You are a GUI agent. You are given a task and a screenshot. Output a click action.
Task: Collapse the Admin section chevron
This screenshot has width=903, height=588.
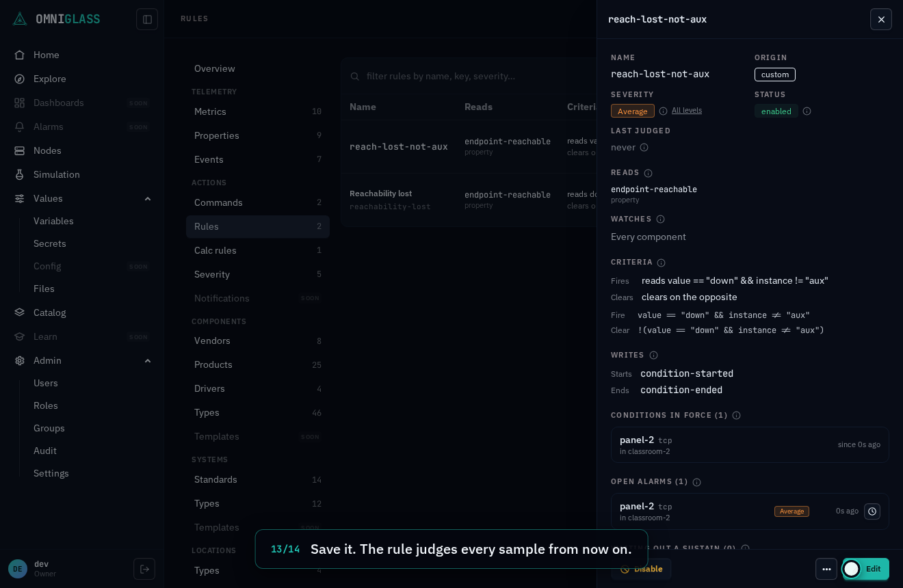pos(148,360)
